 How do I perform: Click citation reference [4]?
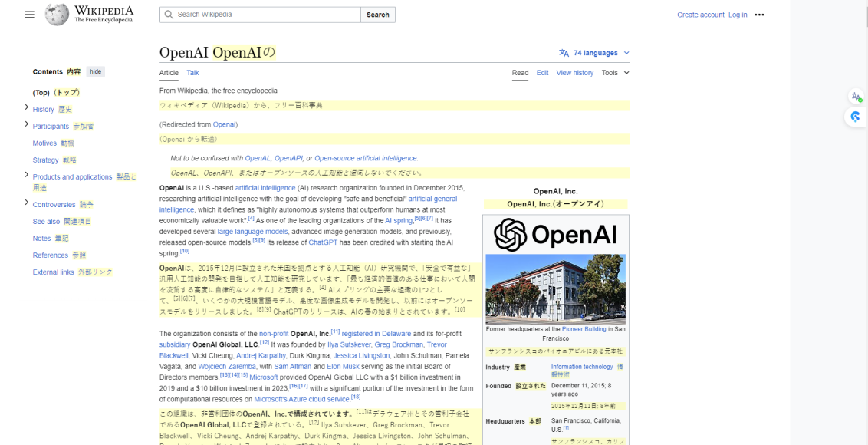252,219
